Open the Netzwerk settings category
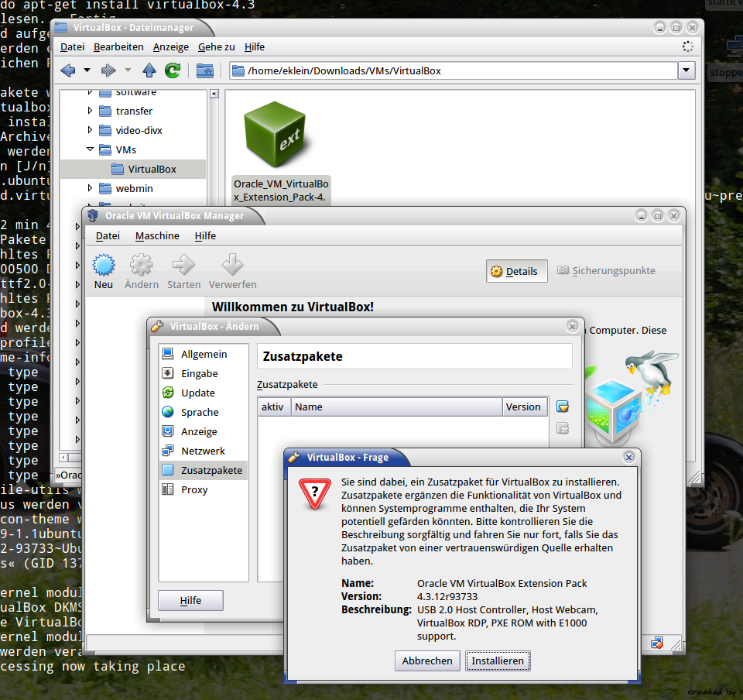Screen dimensions: 743x700 click(203, 451)
